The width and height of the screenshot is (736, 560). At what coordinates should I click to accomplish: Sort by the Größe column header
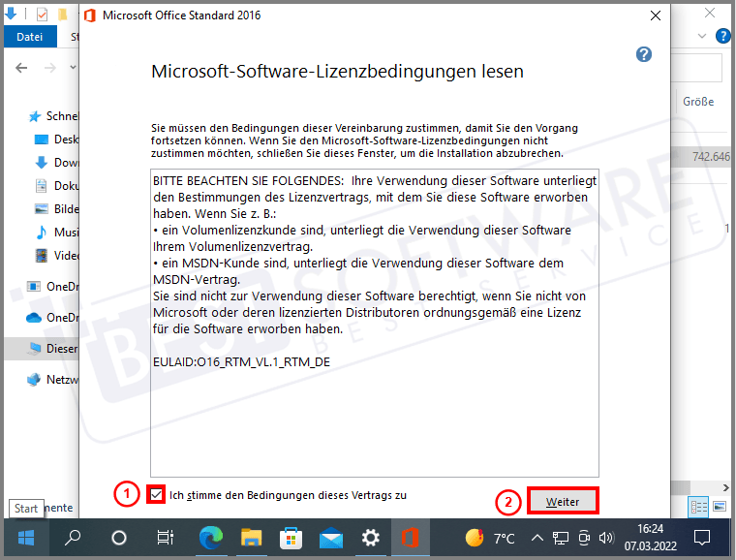(698, 102)
